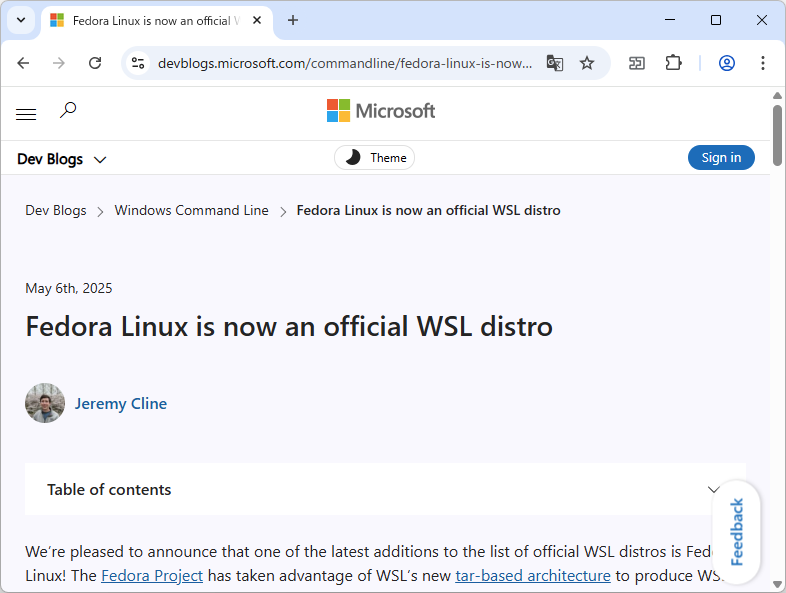Click the address bar URL field
Viewport: 786px width, 593px height.
[345, 63]
